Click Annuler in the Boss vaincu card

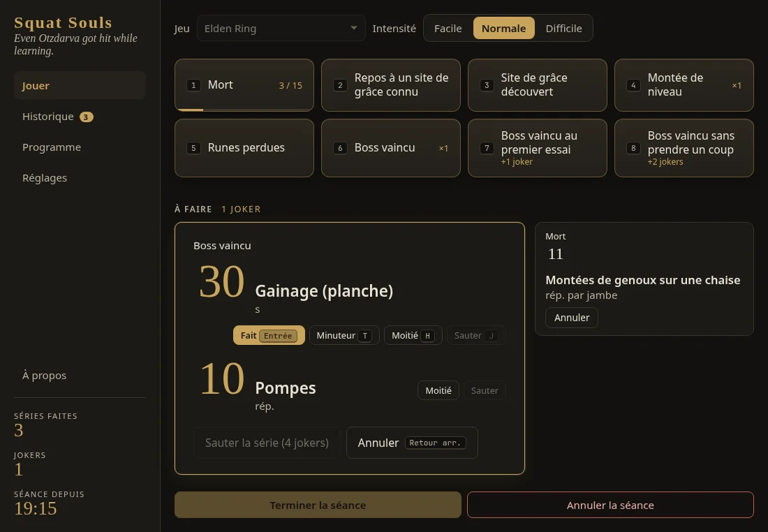(412, 443)
